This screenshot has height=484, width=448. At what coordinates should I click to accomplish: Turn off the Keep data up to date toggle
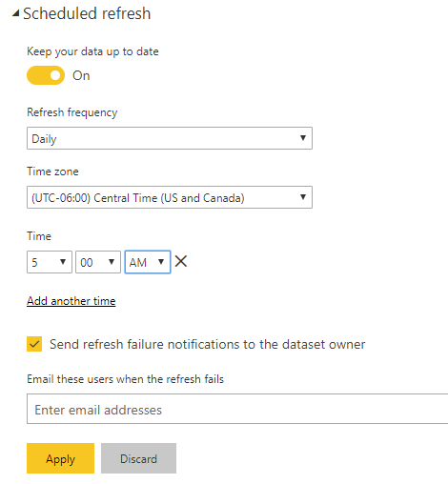pos(46,75)
